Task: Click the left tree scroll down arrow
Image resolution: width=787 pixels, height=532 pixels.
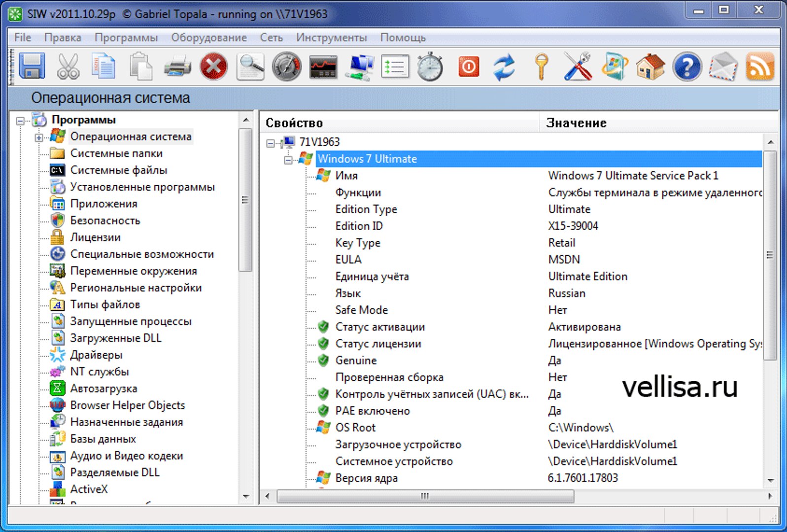Action: click(x=246, y=497)
